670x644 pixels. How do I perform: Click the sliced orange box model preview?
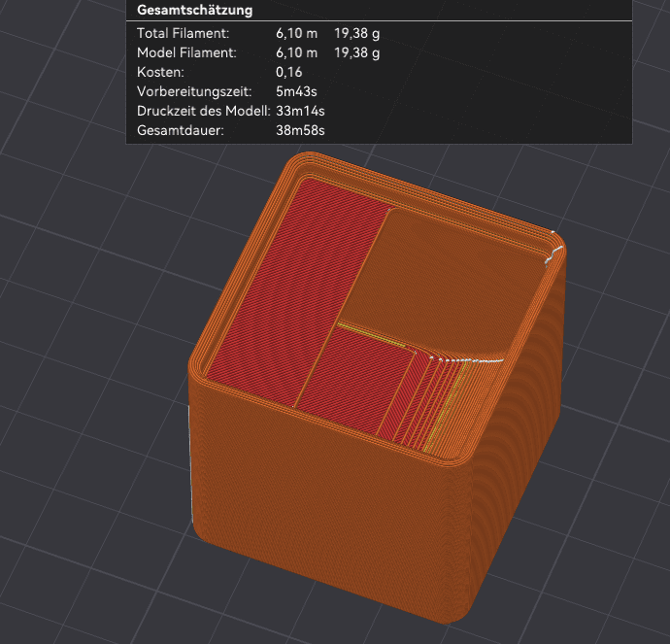click(x=377, y=387)
